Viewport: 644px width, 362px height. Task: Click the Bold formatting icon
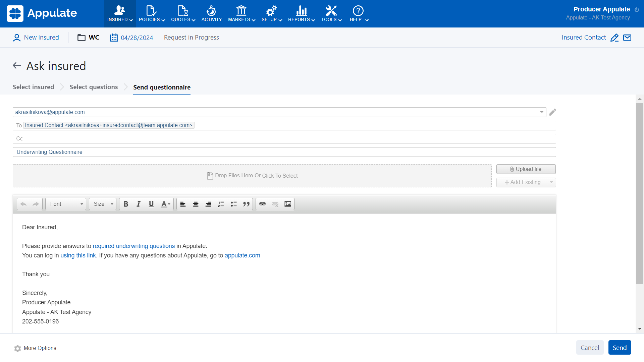coord(126,204)
